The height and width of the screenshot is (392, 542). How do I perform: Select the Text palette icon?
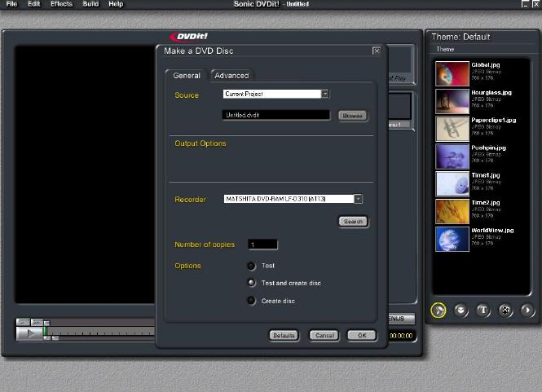coord(483,310)
